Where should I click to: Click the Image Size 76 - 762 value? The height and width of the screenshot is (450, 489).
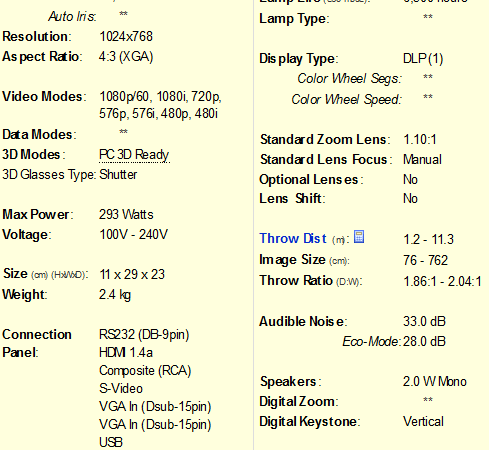(425, 260)
